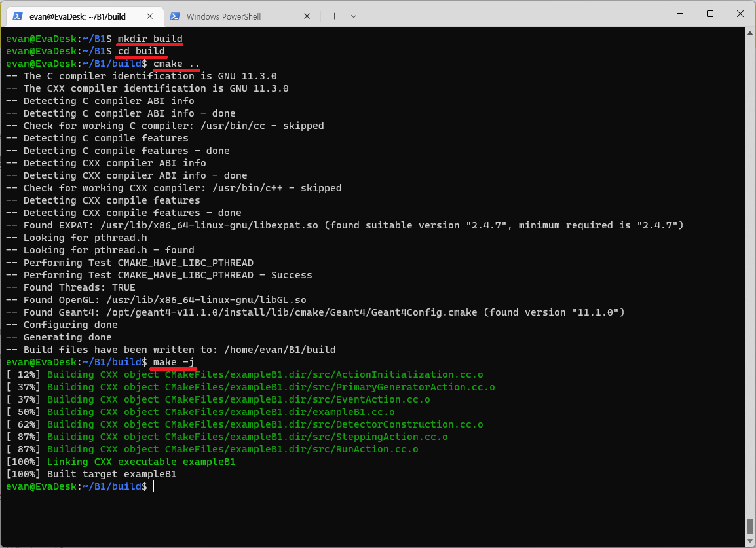This screenshot has width=756, height=548.
Task: Click the vertical scrollbar thumb
Action: (749, 526)
